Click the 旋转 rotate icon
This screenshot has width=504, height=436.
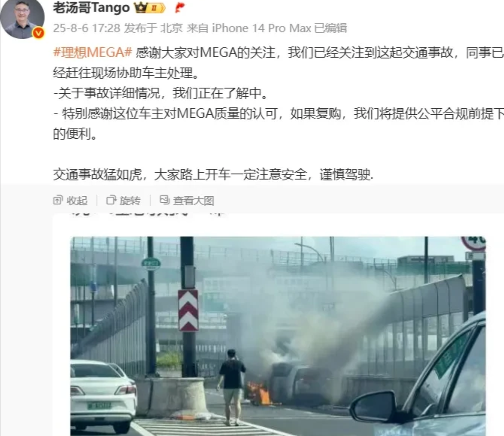pyautogui.click(x=111, y=200)
